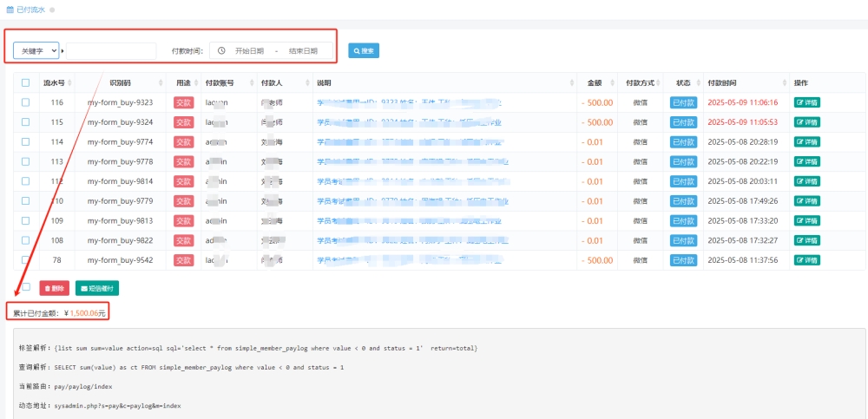The height and width of the screenshot is (419, 868).
Task: Sort by 流水号 column header
Action: (x=56, y=83)
